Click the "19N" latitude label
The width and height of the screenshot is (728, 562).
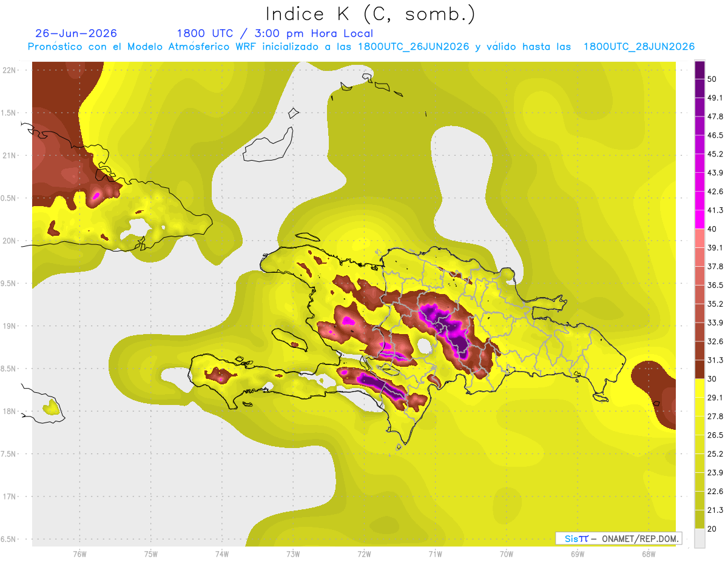click(10, 326)
